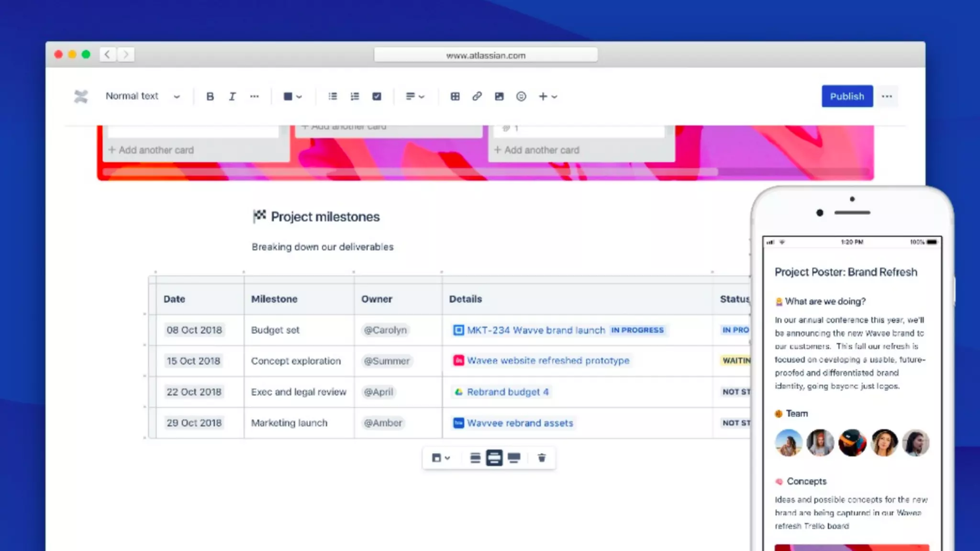The height and width of the screenshot is (551, 980).
Task: Click first team avatar on phone
Action: tap(788, 442)
